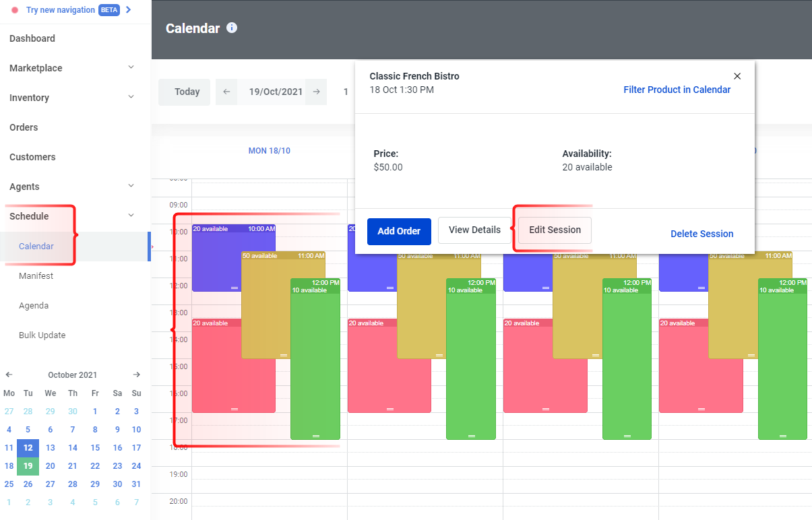Click the previous day arrow beside the date

point(226,92)
